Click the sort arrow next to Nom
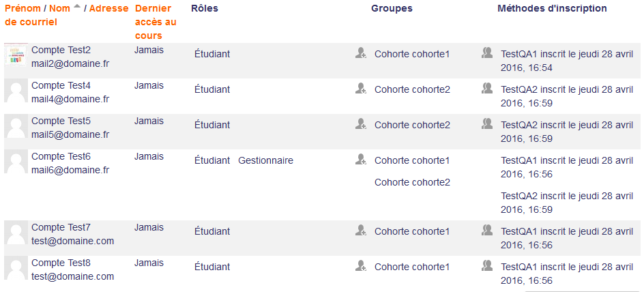 [77, 5]
